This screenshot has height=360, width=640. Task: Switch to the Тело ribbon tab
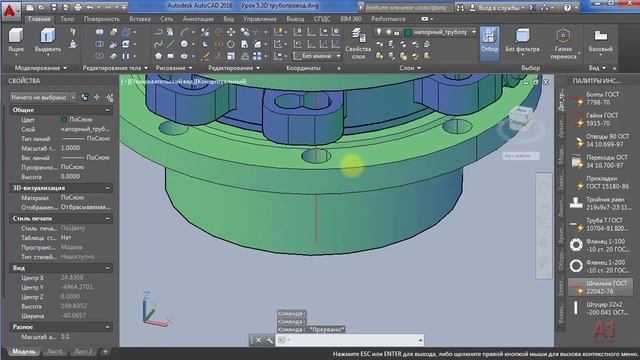67,19
